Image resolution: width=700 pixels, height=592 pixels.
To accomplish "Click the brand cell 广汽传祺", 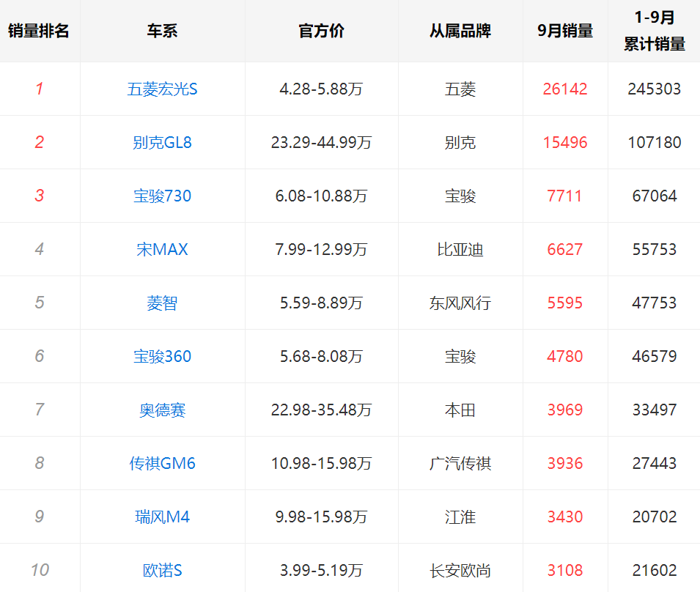I will pos(460,464).
